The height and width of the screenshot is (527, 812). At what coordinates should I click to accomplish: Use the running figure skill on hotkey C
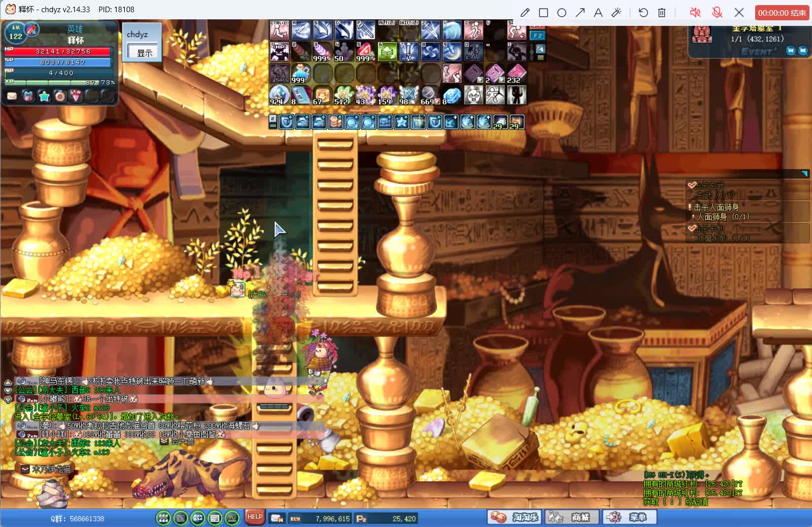(x=473, y=30)
